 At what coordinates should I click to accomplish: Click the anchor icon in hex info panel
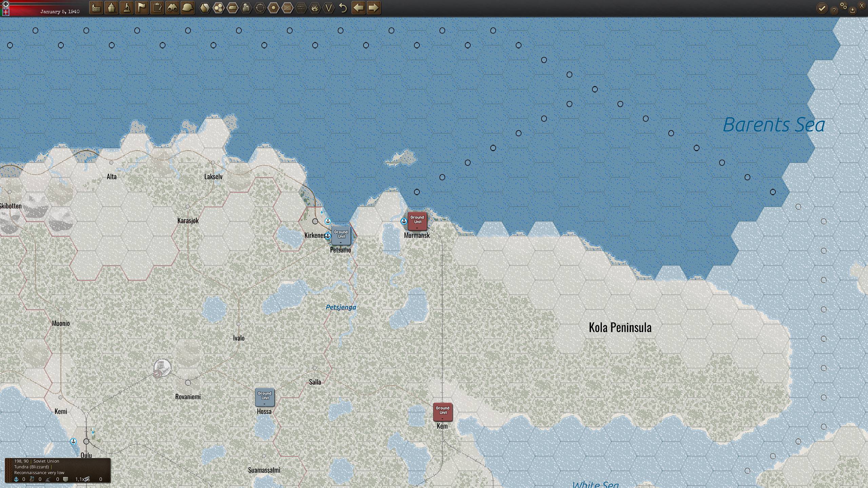[x=16, y=479]
